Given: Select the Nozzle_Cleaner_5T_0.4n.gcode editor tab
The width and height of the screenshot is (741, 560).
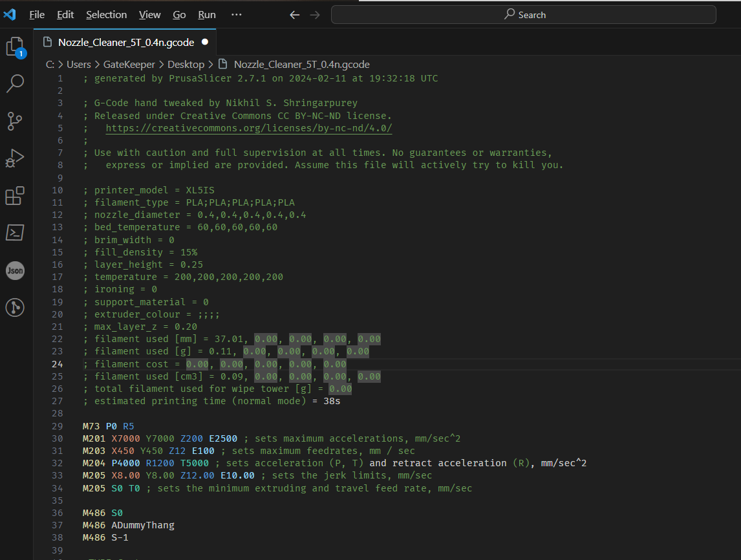Looking at the screenshot, I should point(125,42).
